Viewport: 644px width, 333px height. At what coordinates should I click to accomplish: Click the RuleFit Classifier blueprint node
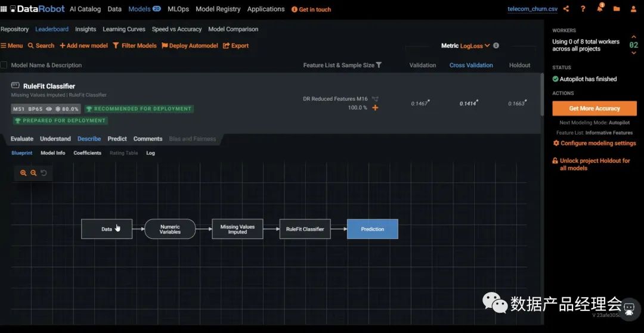click(x=305, y=229)
